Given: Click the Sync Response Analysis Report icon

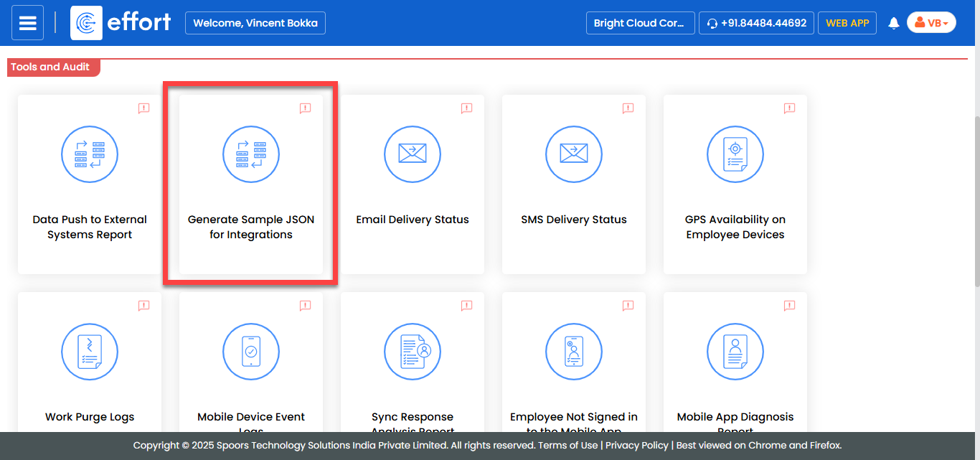Looking at the screenshot, I should coord(413,351).
